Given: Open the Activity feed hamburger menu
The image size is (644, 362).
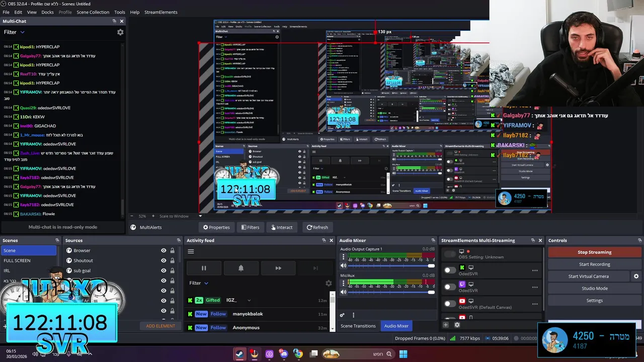Looking at the screenshot, I should coord(191,251).
